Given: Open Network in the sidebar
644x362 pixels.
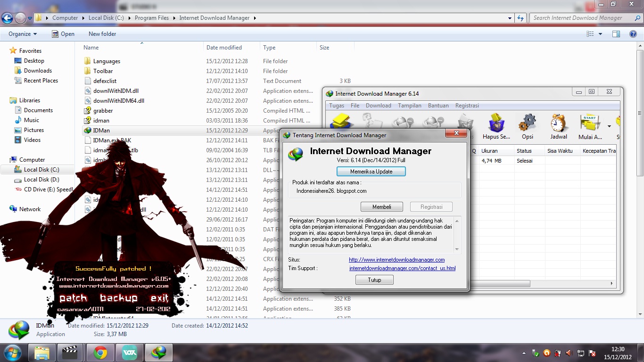Looking at the screenshot, I should coord(30,209).
